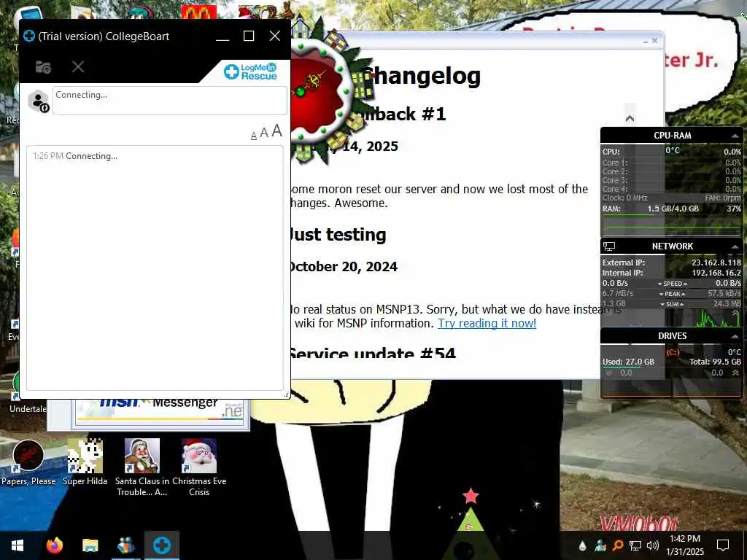
Task: Click the network monitor icon in NETWORK header
Action: pos(609,246)
